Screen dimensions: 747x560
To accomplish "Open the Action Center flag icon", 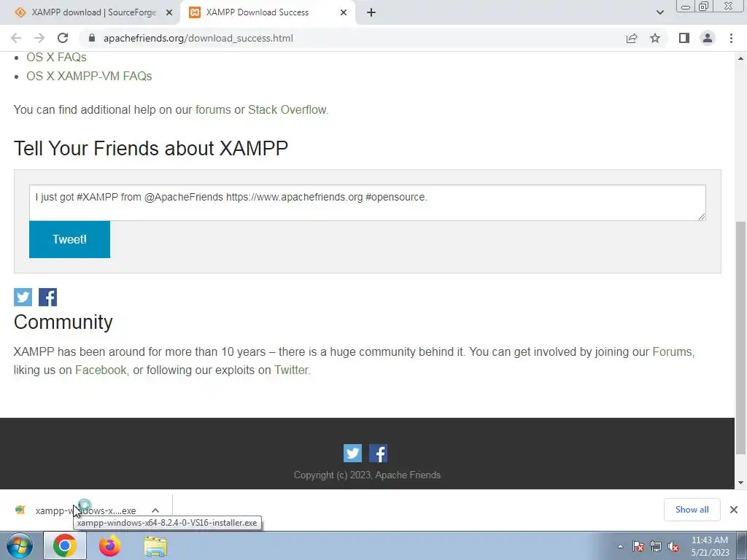I will [638, 547].
